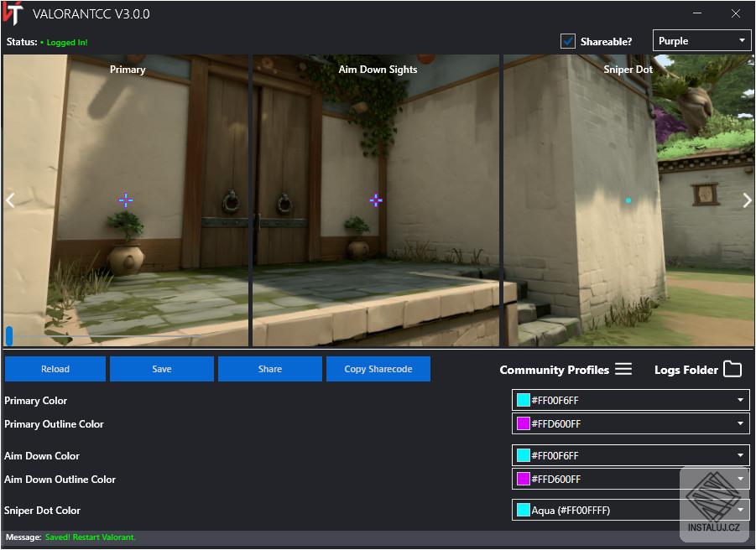Open Community Profiles hamburger menu icon

pos(623,369)
